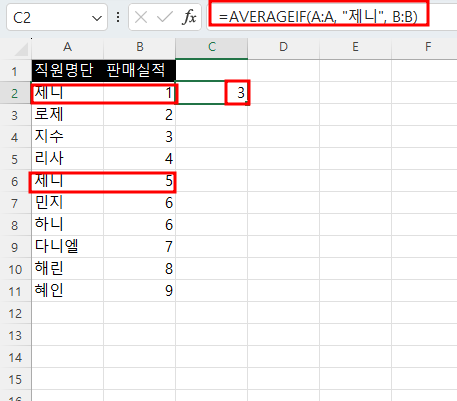Select column D header
457x401 pixels.
point(283,47)
